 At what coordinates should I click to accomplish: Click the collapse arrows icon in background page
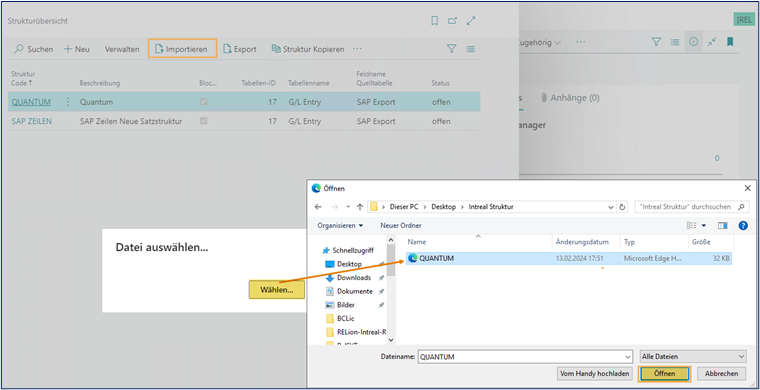tap(712, 42)
